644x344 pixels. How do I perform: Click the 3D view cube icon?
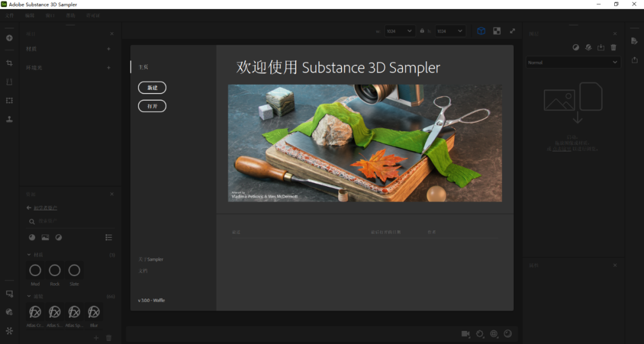click(481, 31)
